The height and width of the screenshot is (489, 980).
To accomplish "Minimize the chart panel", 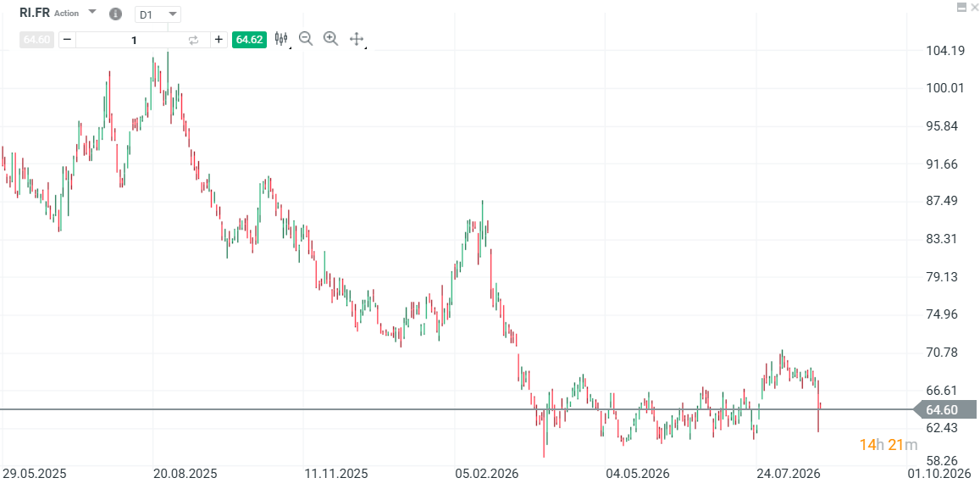I will coord(961,6).
